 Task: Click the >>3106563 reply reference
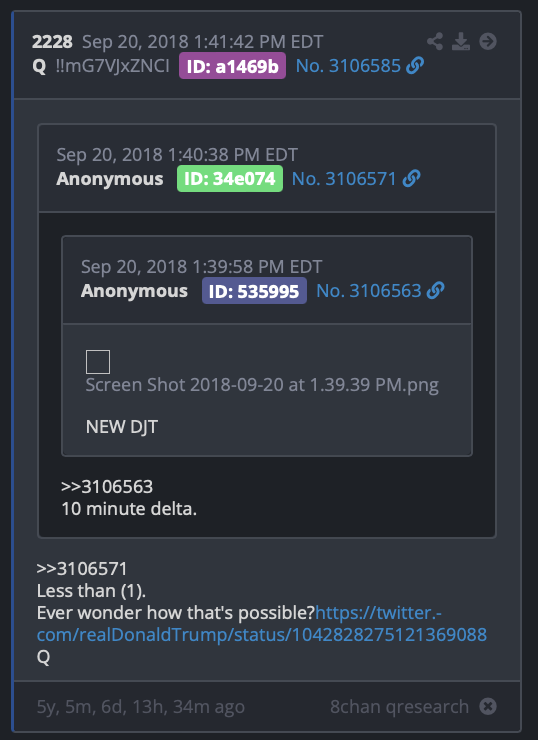point(107,487)
